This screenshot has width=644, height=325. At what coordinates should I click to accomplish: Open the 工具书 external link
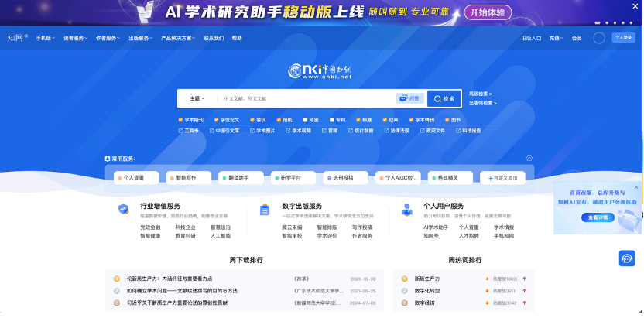click(189, 131)
